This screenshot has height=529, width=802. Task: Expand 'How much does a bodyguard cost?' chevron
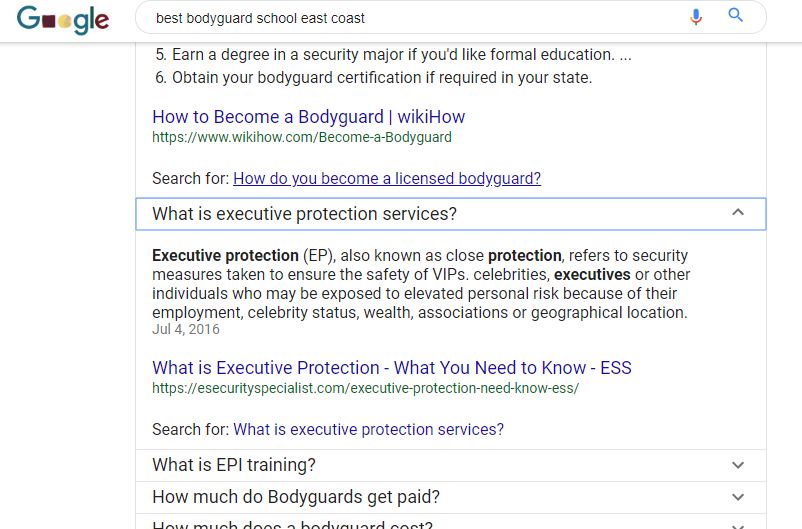[x=738, y=525]
